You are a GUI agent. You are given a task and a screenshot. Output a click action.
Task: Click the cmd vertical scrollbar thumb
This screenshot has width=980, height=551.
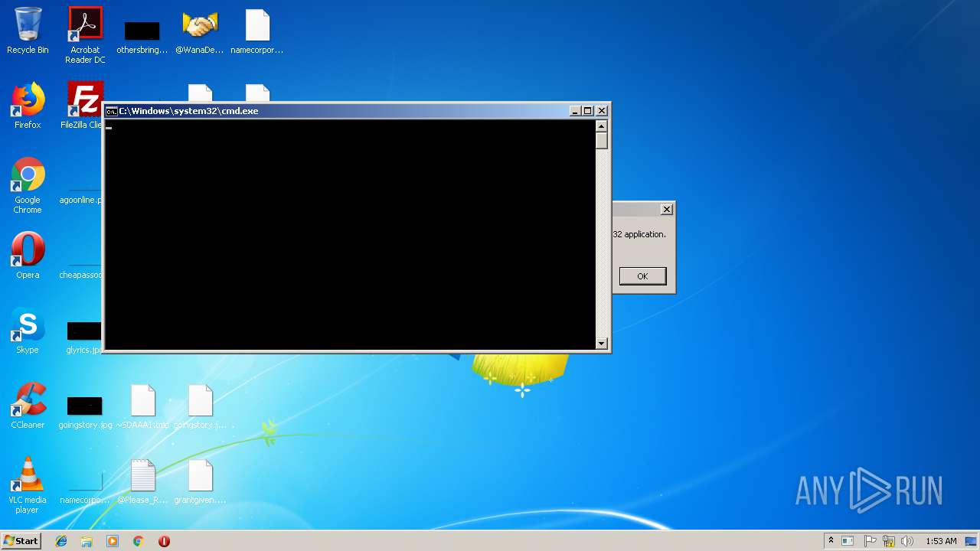coord(602,141)
